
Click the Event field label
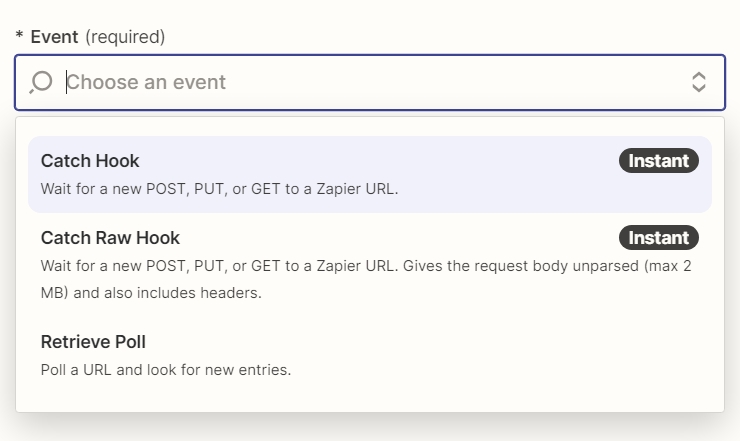tap(54, 37)
